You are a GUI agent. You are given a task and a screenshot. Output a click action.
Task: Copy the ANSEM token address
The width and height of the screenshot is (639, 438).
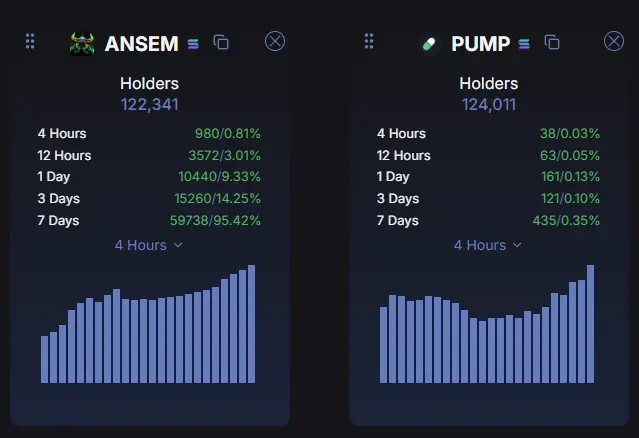(221, 42)
